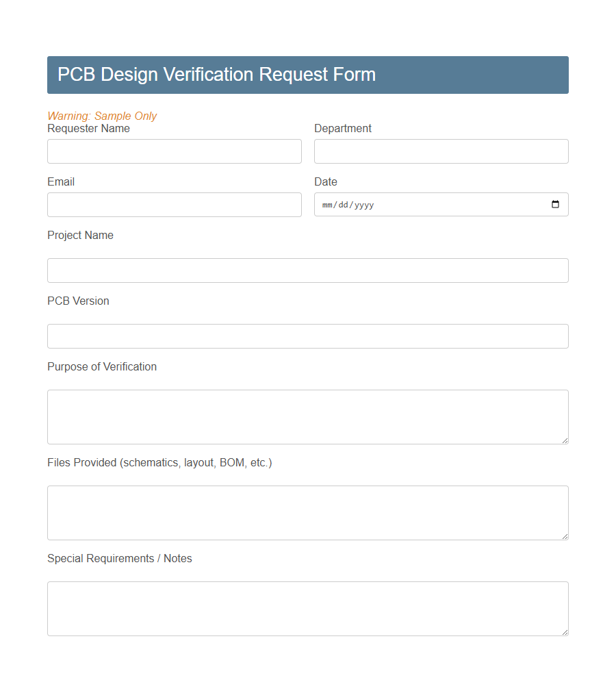Screen dimensions: 616x680
Task: Click the Files Provided label text
Action: click(x=159, y=462)
